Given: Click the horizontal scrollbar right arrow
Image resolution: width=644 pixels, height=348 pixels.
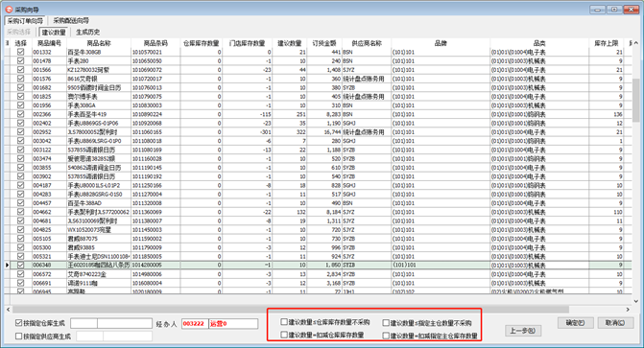Looking at the screenshot, I should click(x=628, y=310).
